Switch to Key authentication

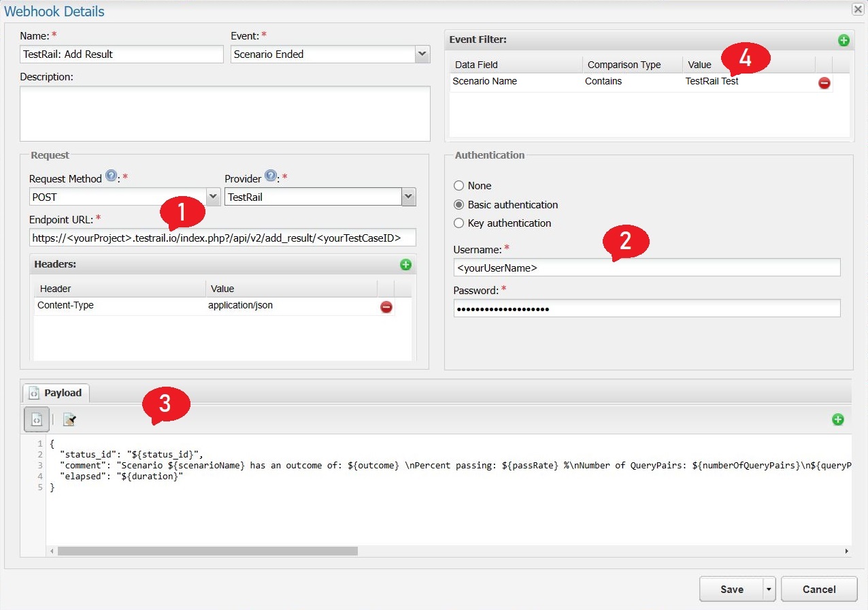[461, 223]
